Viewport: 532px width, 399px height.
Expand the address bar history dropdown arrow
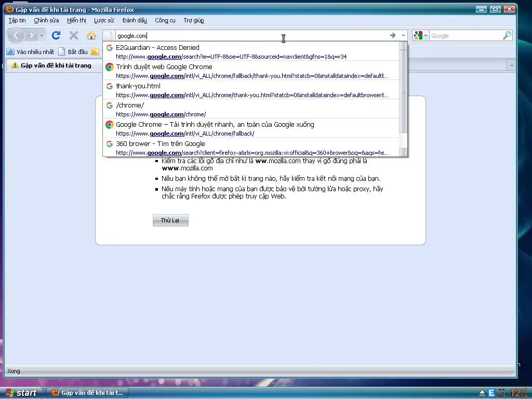(403, 35)
